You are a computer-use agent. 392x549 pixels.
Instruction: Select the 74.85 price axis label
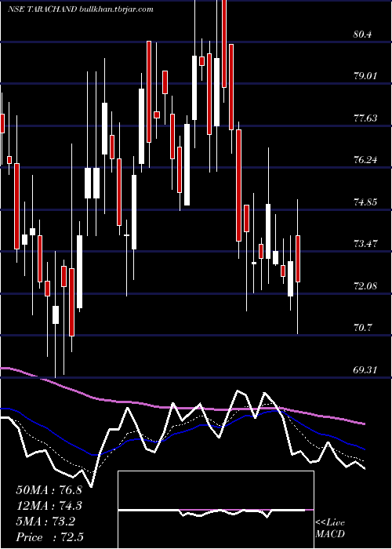[365, 202]
